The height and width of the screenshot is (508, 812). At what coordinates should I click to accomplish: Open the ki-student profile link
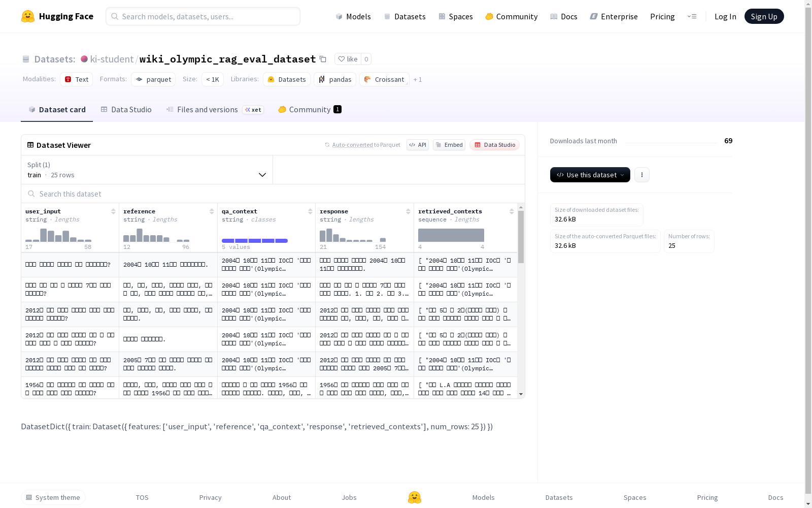(112, 59)
